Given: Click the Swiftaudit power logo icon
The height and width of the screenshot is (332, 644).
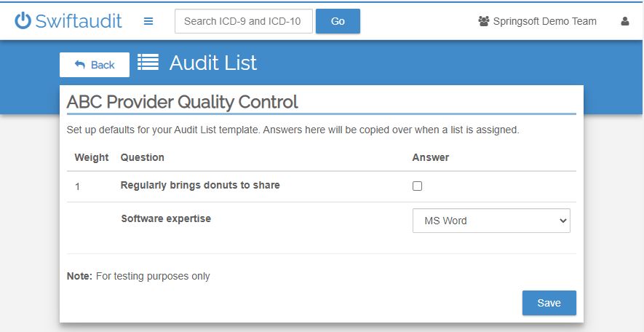Looking at the screenshot, I should pyautogui.click(x=23, y=21).
